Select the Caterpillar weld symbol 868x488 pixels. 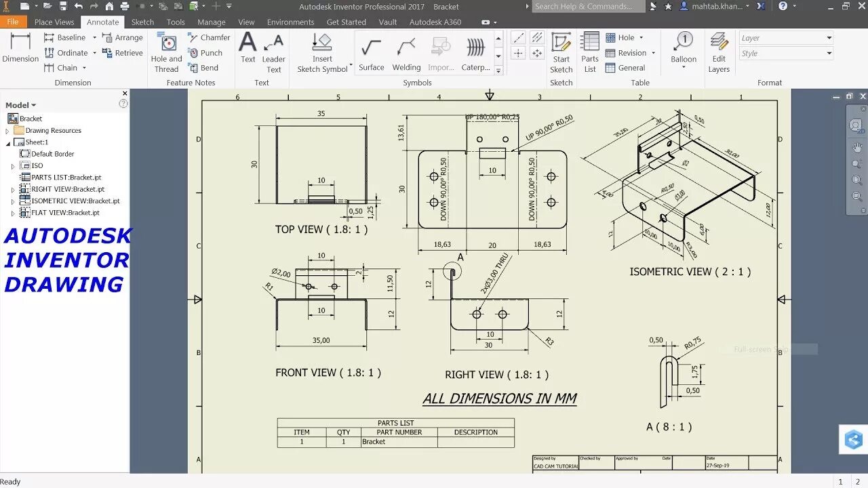coord(476,54)
